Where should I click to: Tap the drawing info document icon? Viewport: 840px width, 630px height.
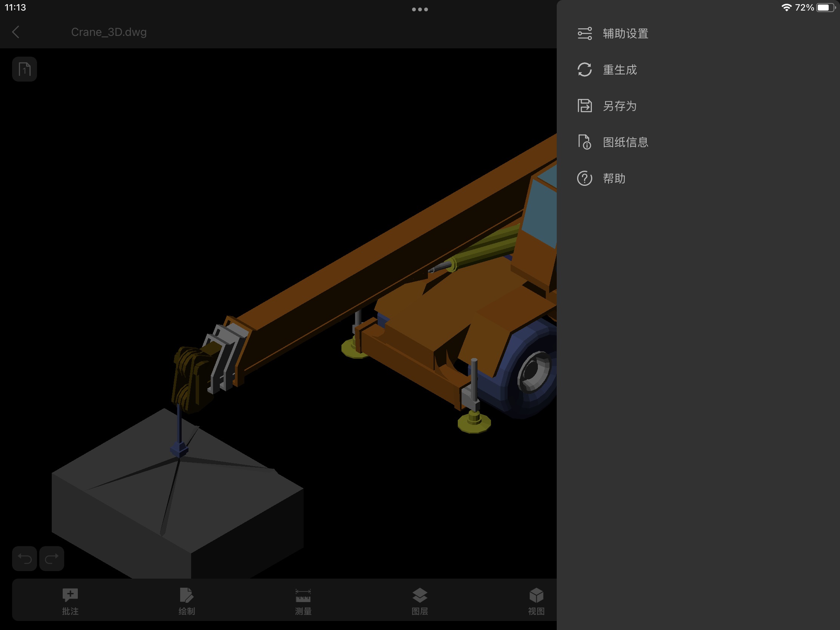point(584,142)
